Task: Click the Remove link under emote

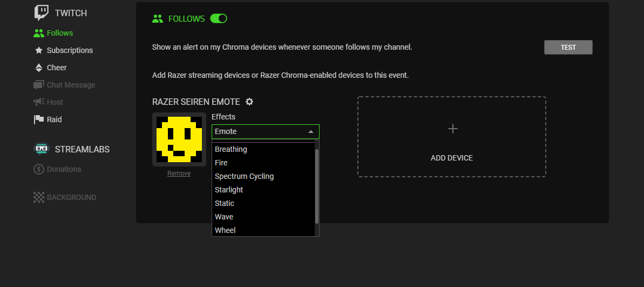Action: (179, 173)
